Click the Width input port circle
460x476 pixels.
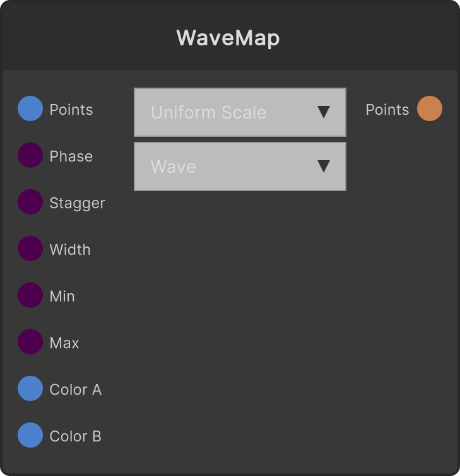(30, 248)
